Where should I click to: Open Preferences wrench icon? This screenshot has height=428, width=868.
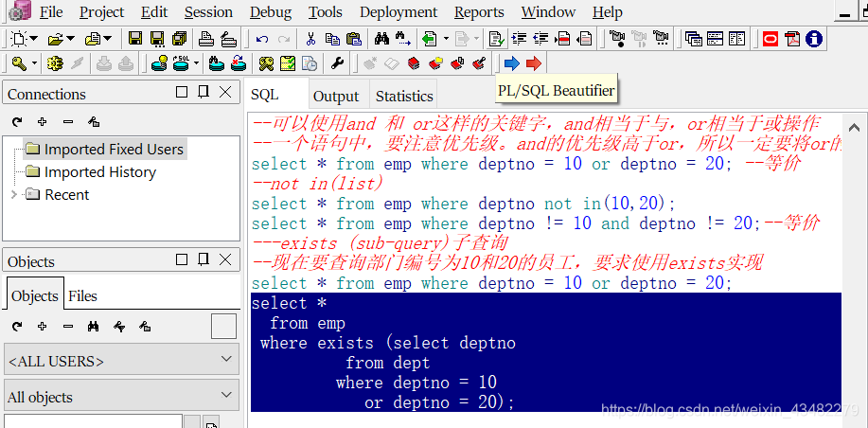pyautogui.click(x=337, y=63)
